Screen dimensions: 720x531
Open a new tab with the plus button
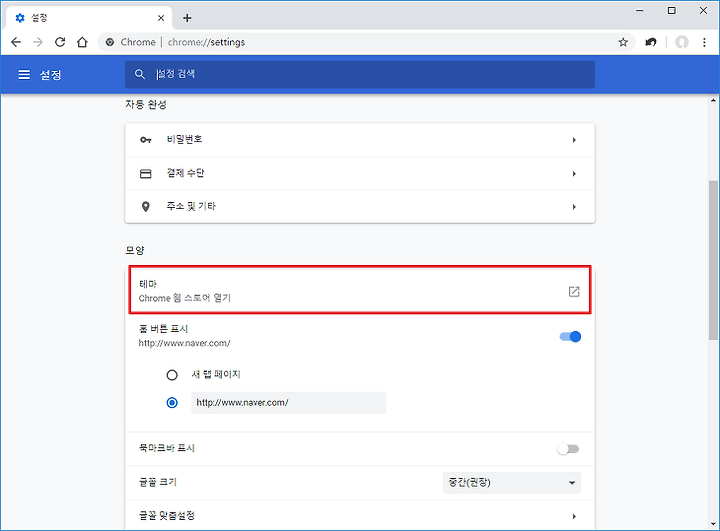[x=187, y=18]
